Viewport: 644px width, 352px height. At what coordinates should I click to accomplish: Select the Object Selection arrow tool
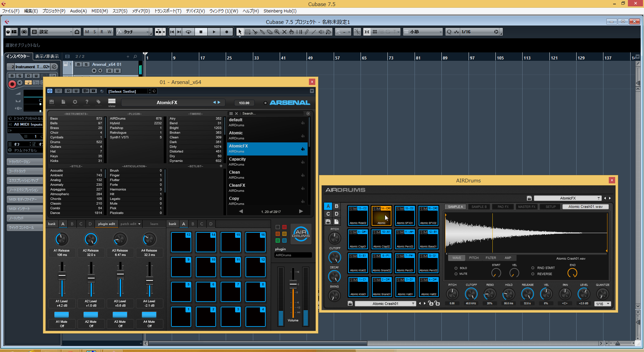pyautogui.click(x=239, y=32)
